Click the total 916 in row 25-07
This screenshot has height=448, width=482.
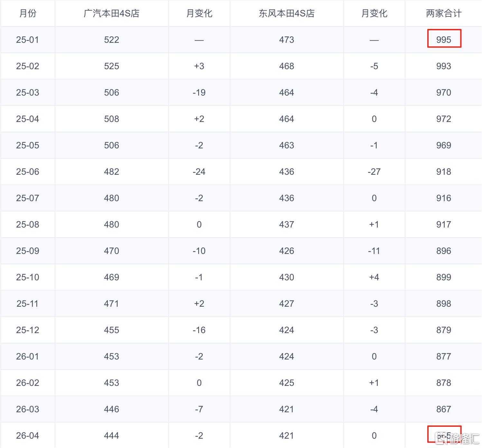(444, 198)
